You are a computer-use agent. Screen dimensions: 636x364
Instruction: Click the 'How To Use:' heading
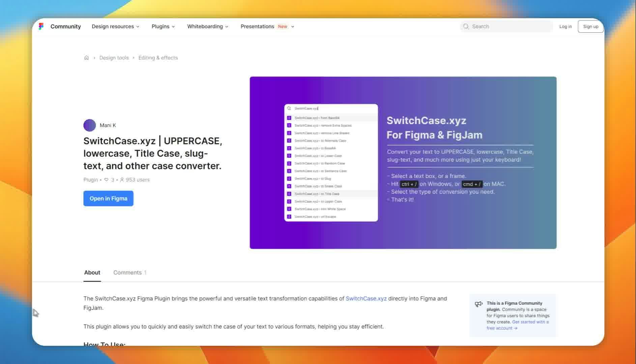(105, 344)
